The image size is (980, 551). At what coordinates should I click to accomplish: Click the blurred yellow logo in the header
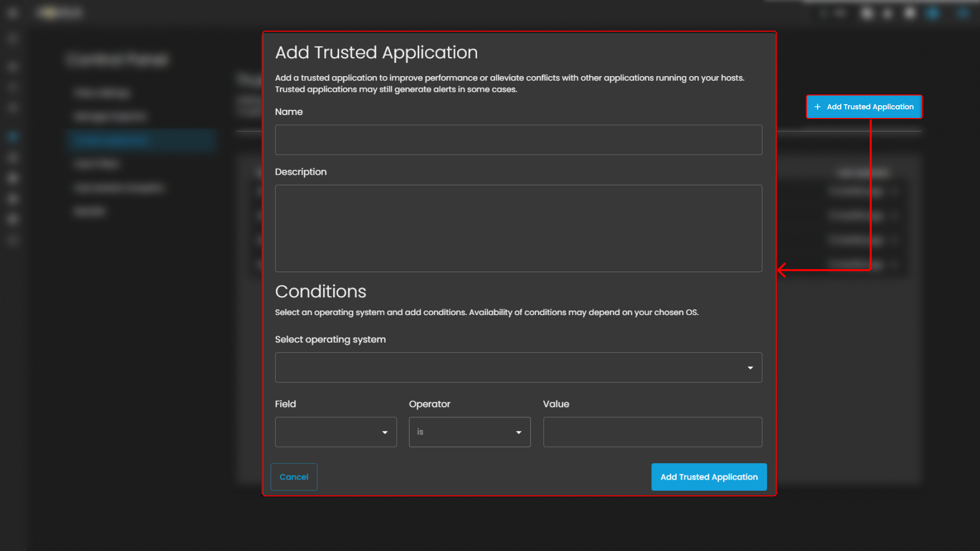(x=50, y=13)
